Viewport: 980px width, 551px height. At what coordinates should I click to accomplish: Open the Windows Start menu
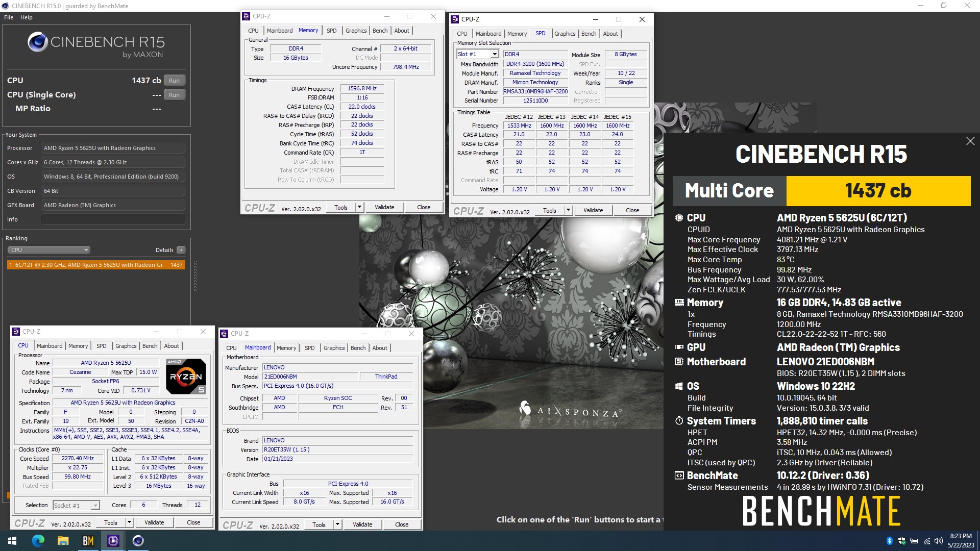12,541
